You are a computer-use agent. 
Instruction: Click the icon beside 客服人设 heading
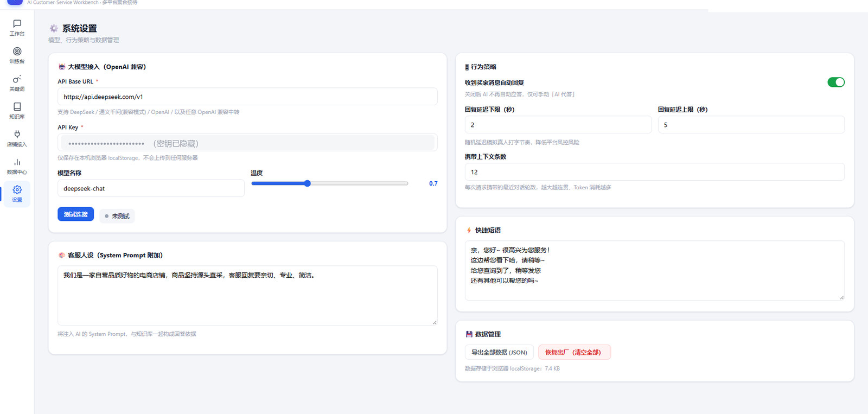pyautogui.click(x=62, y=255)
